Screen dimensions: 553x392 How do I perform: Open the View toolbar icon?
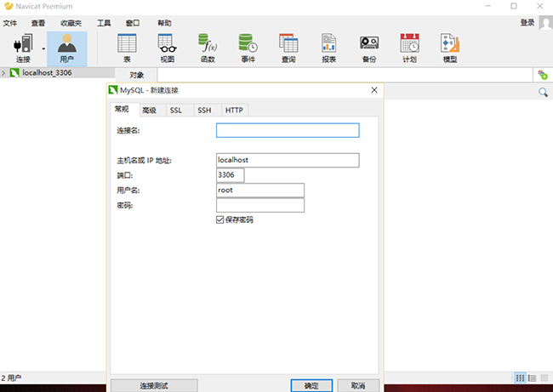click(x=167, y=48)
